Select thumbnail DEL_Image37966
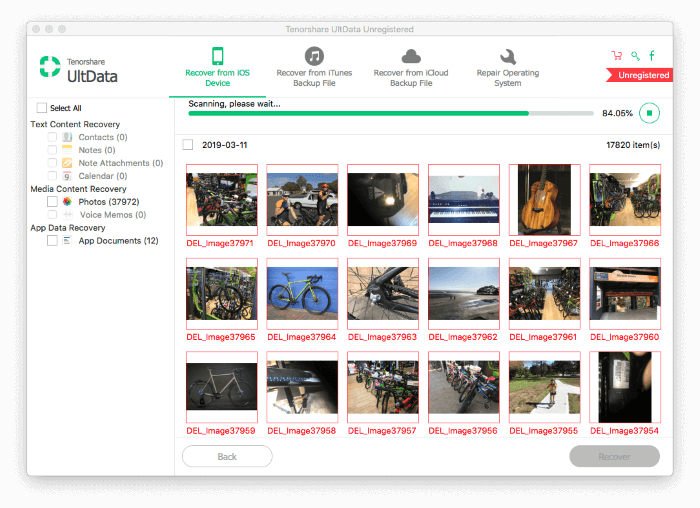700x508 pixels. tap(625, 200)
